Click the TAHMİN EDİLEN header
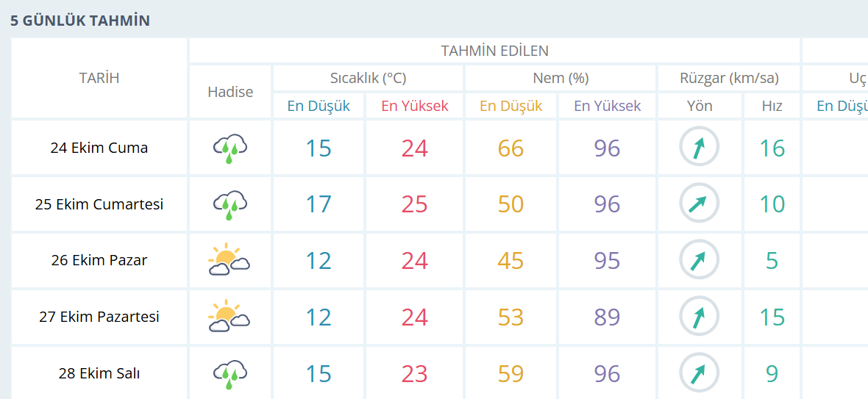The image size is (868, 399). point(494,51)
